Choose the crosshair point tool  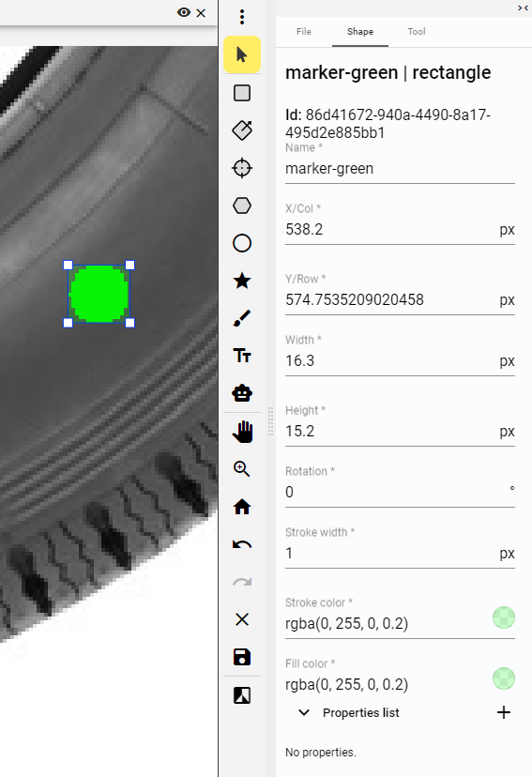coord(242,168)
